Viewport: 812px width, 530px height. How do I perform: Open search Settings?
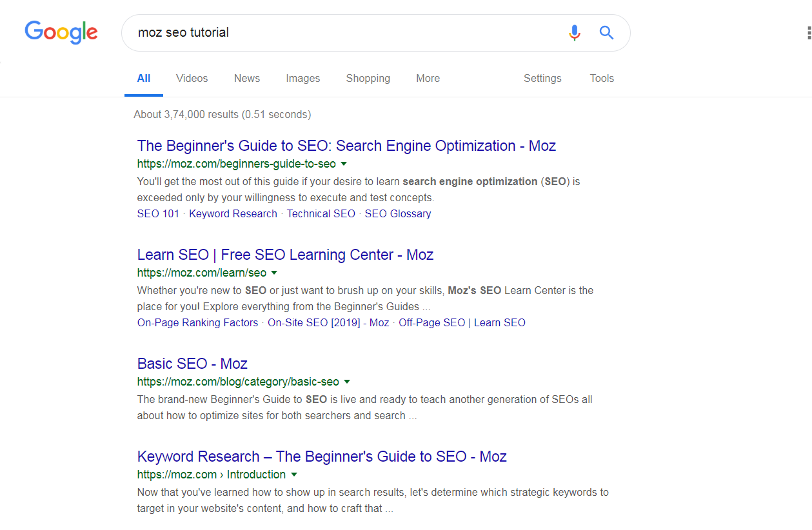(542, 78)
